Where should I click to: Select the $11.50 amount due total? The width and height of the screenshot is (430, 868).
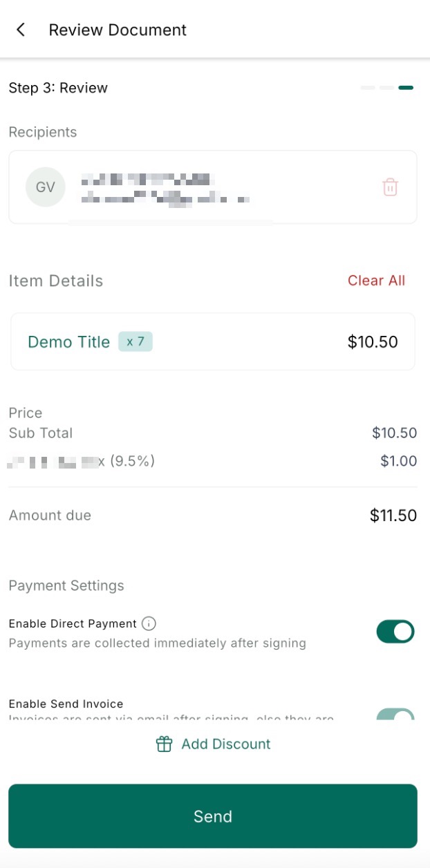pos(393,516)
